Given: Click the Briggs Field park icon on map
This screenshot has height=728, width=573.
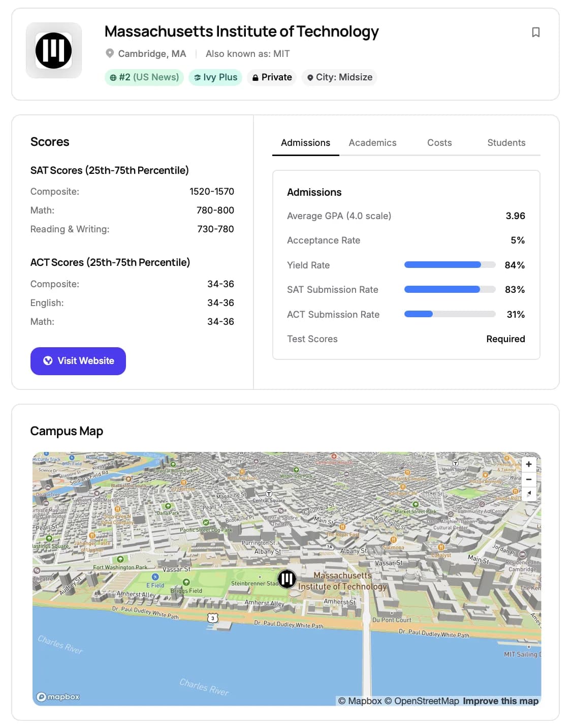Looking at the screenshot, I should point(186,583).
